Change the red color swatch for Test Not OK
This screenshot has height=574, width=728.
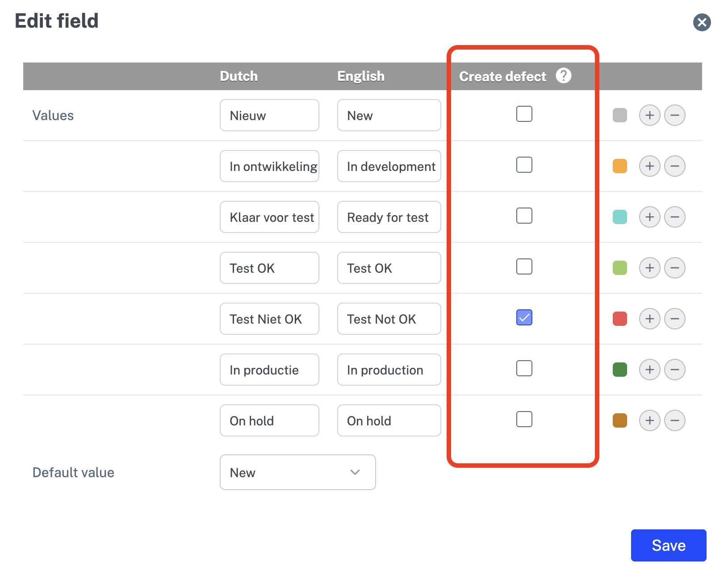coord(619,319)
